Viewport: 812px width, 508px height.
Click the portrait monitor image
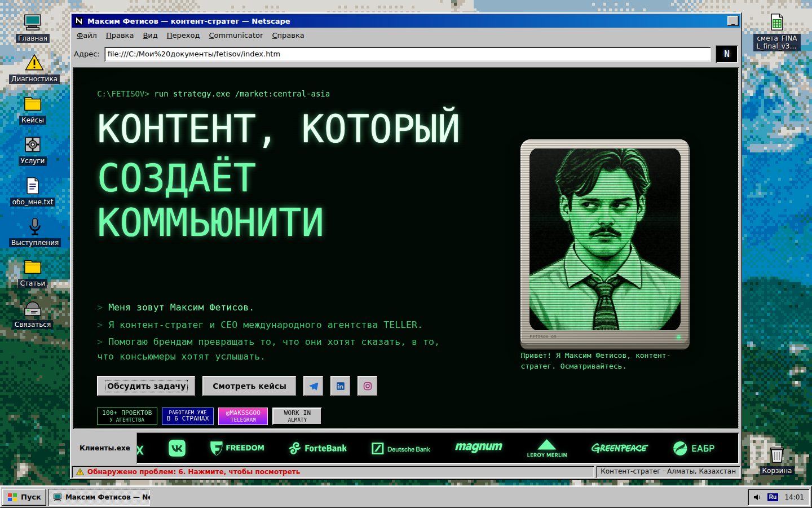(x=605, y=244)
